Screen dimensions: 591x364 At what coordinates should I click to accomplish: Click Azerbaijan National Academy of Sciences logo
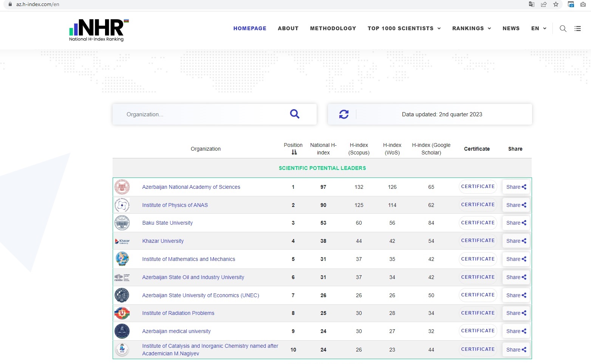(x=122, y=187)
